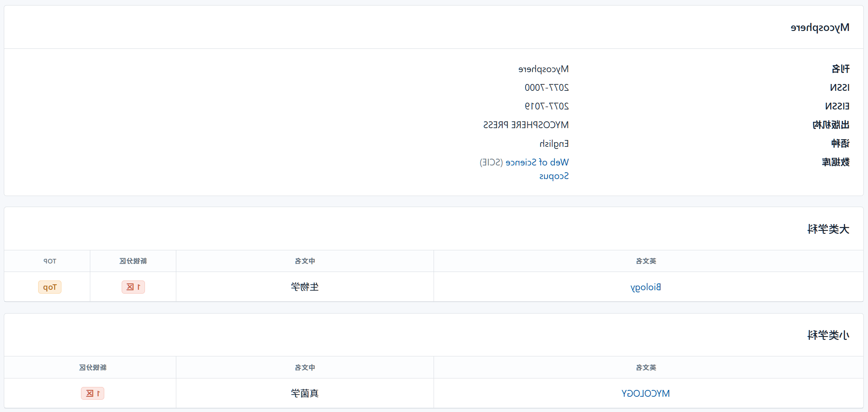Click the TOP column header

tap(50, 261)
